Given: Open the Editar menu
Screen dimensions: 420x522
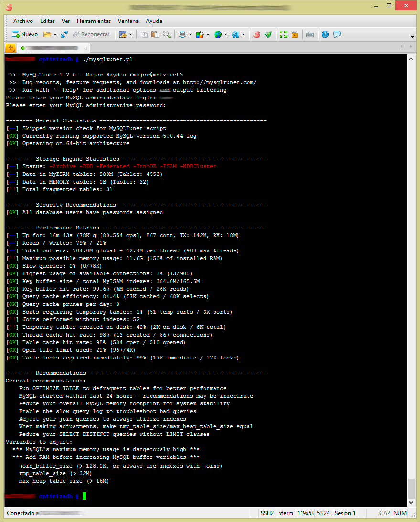Looking at the screenshot, I should 47,21.
